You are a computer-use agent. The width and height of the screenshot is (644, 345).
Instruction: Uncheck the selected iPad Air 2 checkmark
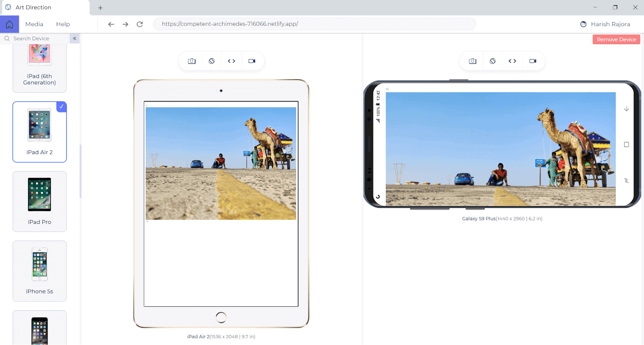tap(62, 107)
